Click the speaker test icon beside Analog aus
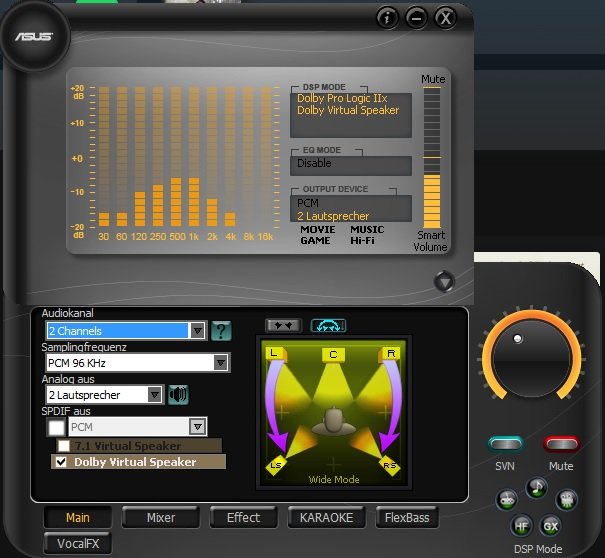Screen dimensions: 605x558 (x=178, y=394)
